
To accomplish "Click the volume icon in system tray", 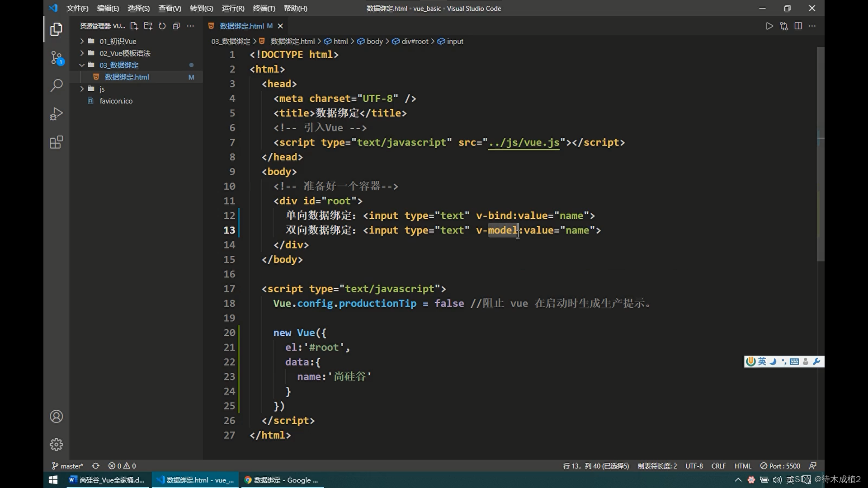I will (777, 480).
